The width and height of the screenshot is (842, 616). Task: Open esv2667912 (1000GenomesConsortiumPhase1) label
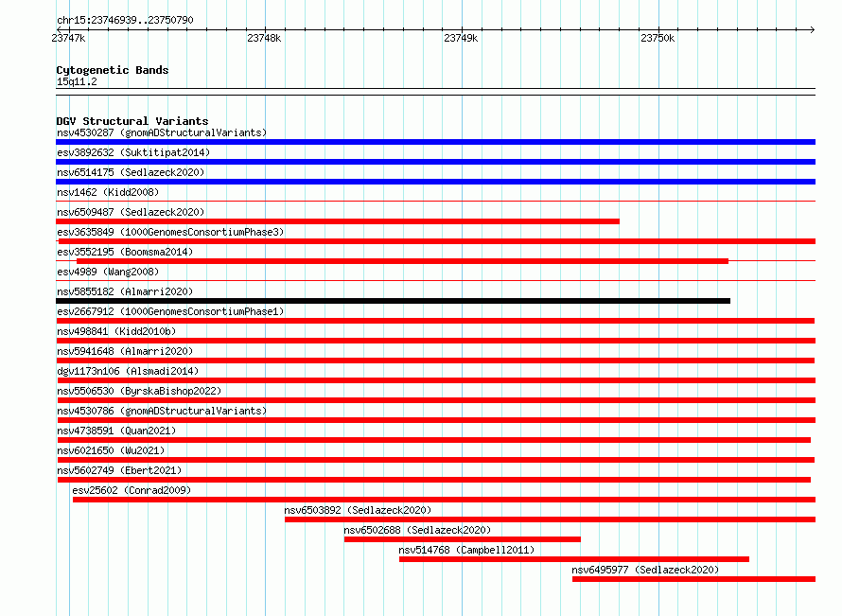[170, 311]
